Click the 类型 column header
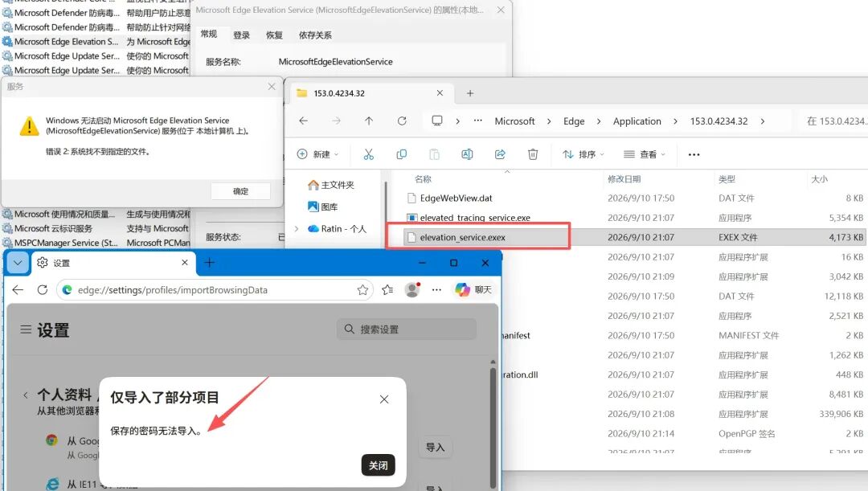Screen dimensions: 868x491 pyautogui.click(x=727, y=178)
